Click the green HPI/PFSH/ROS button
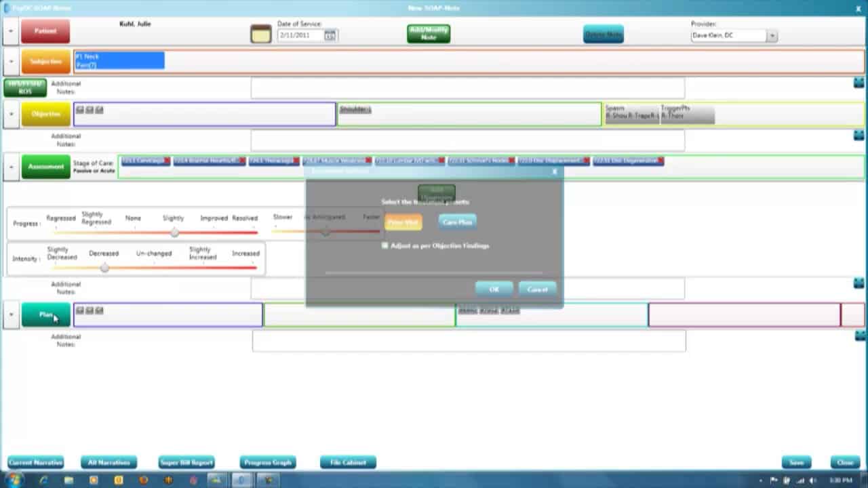This screenshot has height=488, width=868. pyautogui.click(x=25, y=88)
